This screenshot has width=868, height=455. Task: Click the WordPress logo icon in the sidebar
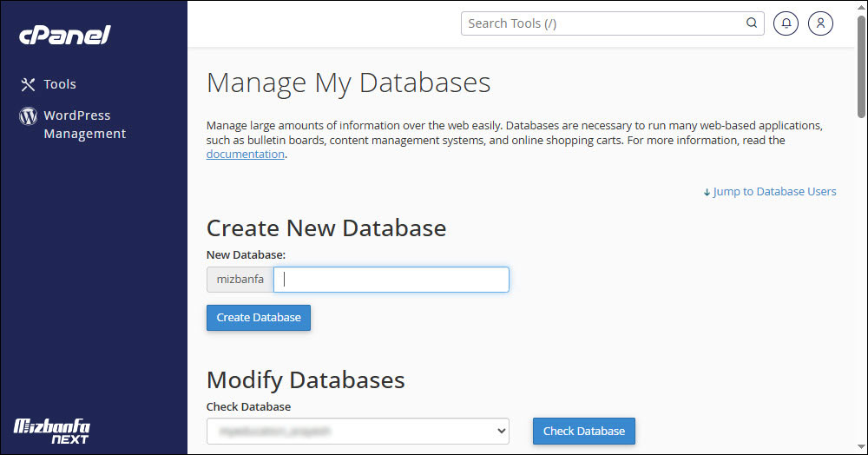pyautogui.click(x=28, y=115)
